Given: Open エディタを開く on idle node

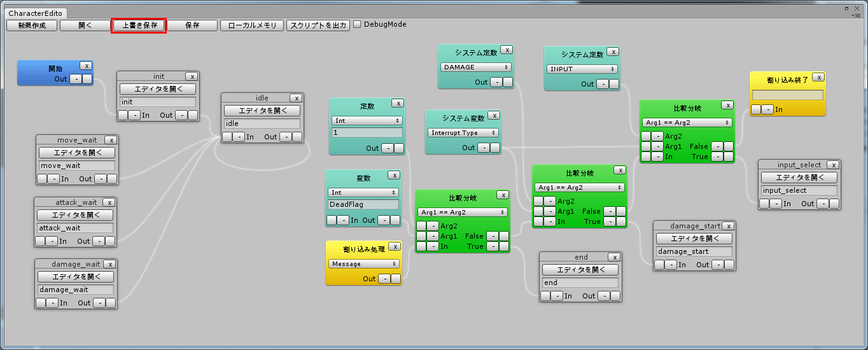Looking at the screenshot, I should pos(262,111).
